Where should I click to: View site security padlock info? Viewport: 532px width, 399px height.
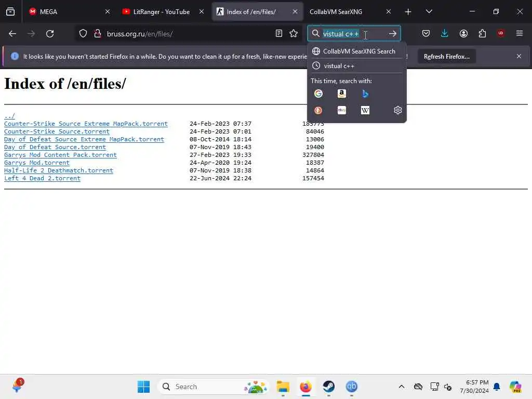[98, 34]
